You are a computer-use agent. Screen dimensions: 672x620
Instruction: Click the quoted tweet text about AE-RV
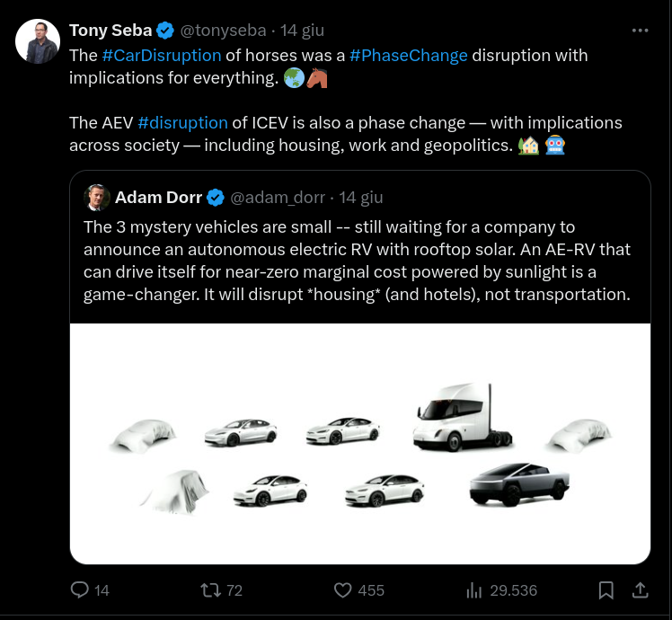click(x=358, y=261)
